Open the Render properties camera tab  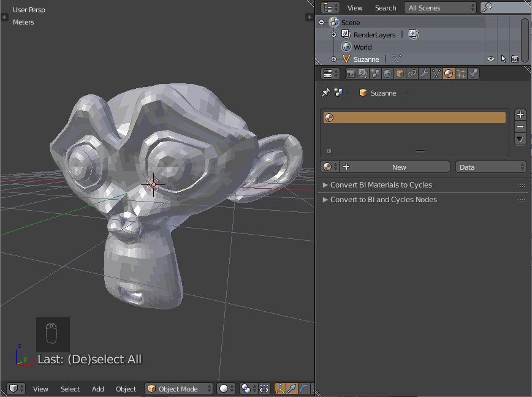coord(351,74)
